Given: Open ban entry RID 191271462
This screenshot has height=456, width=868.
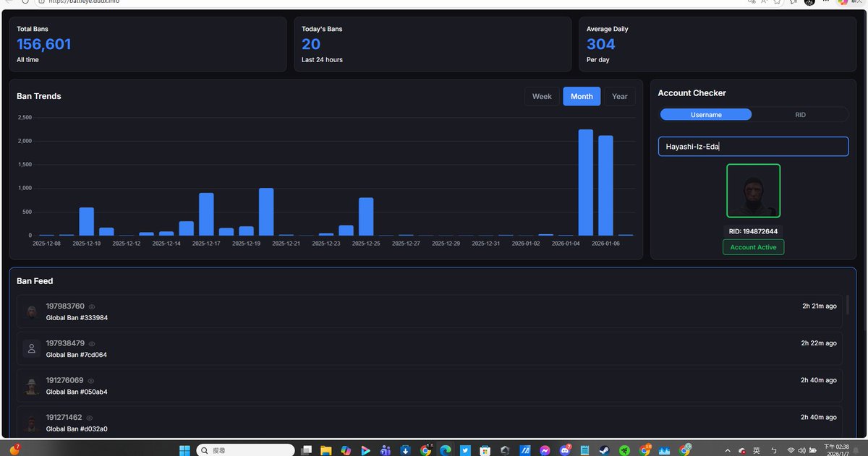Looking at the screenshot, I should click(x=430, y=423).
